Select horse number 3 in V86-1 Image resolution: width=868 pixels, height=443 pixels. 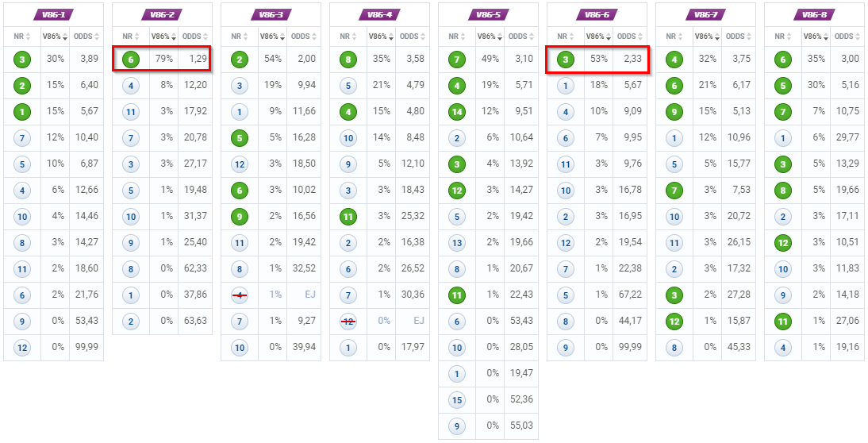(x=22, y=59)
